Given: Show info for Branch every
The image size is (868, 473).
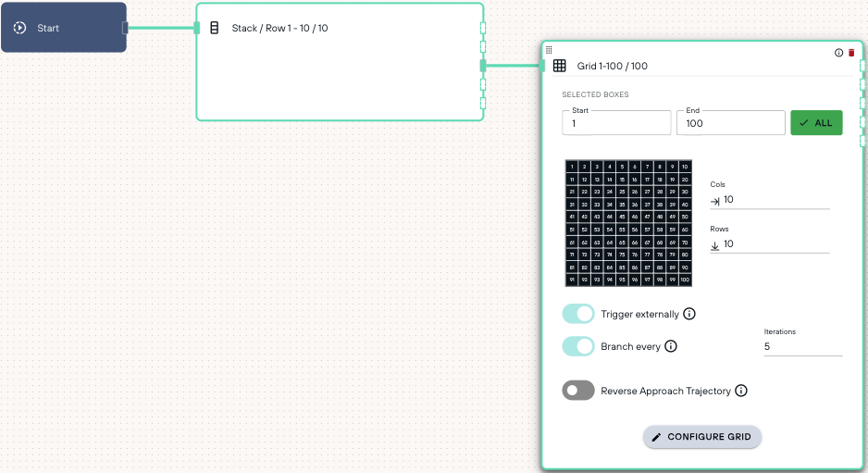Looking at the screenshot, I should click(x=671, y=346).
